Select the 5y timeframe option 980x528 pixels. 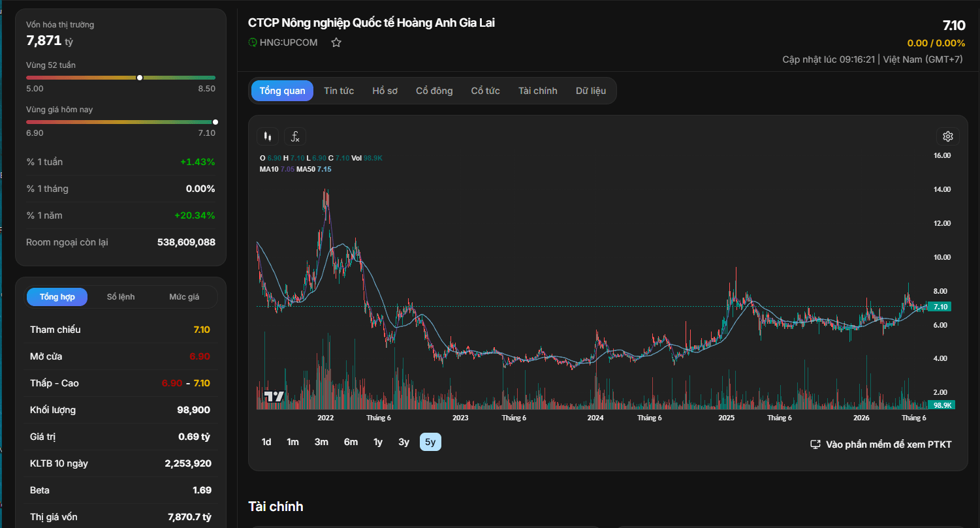(430, 442)
